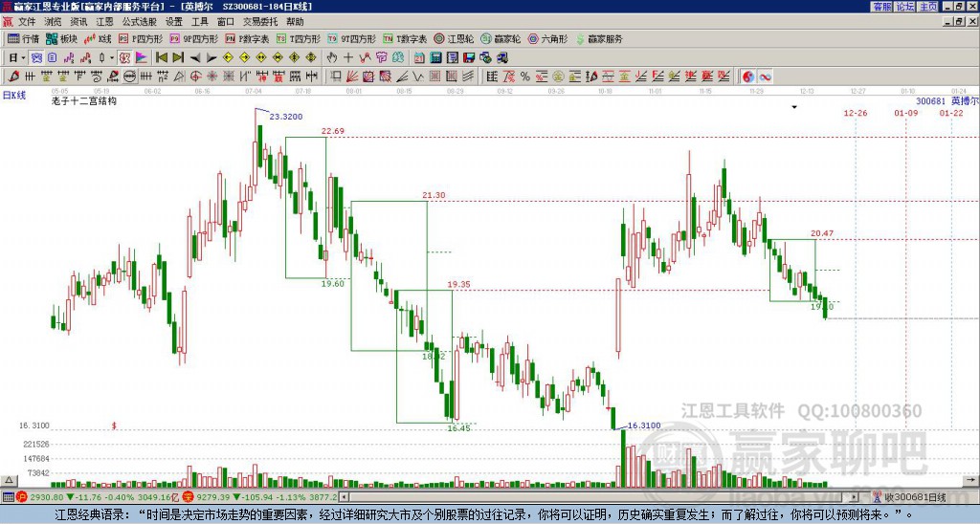Click the scroll up arrow below chart

pos(9,481)
